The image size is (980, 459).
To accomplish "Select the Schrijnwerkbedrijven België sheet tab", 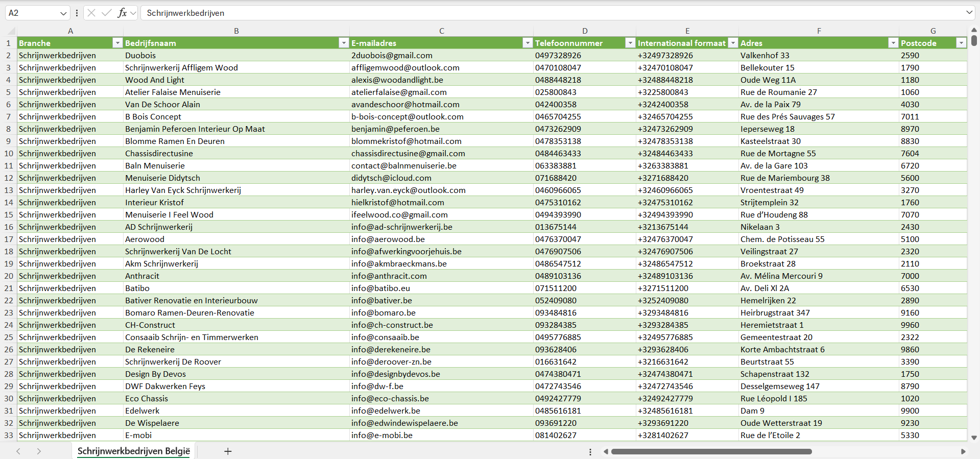I will (x=133, y=451).
